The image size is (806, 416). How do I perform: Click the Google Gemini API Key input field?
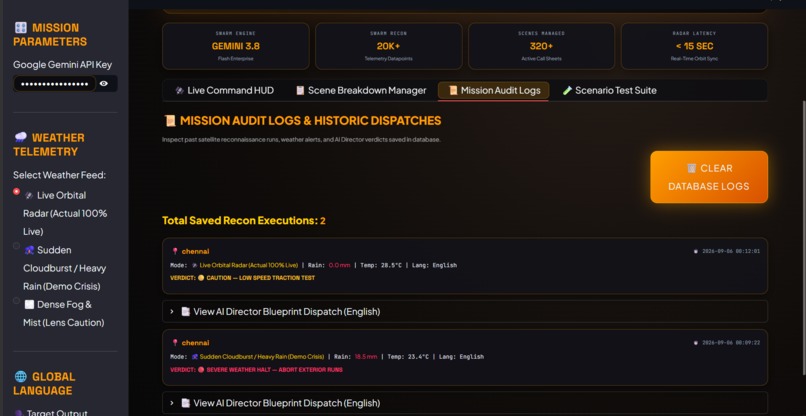click(54, 83)
